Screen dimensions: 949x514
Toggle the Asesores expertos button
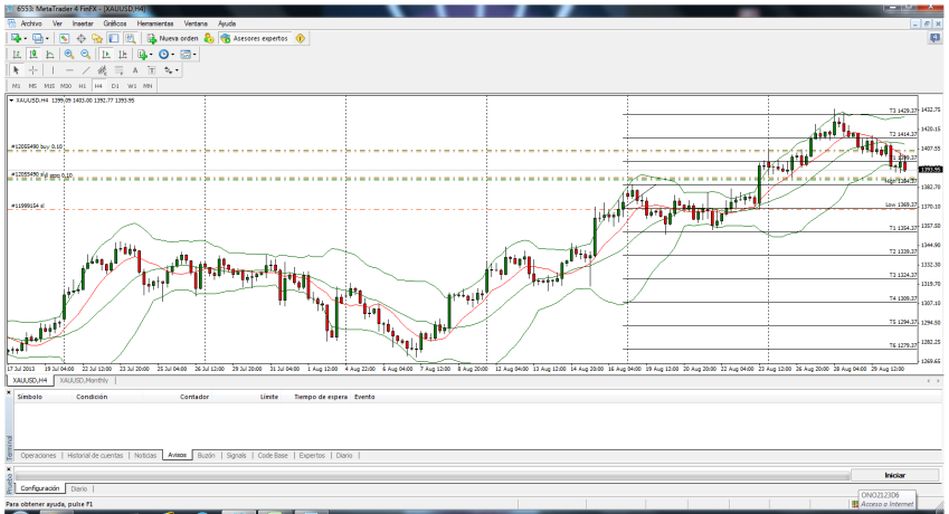[x=254, y=38]
